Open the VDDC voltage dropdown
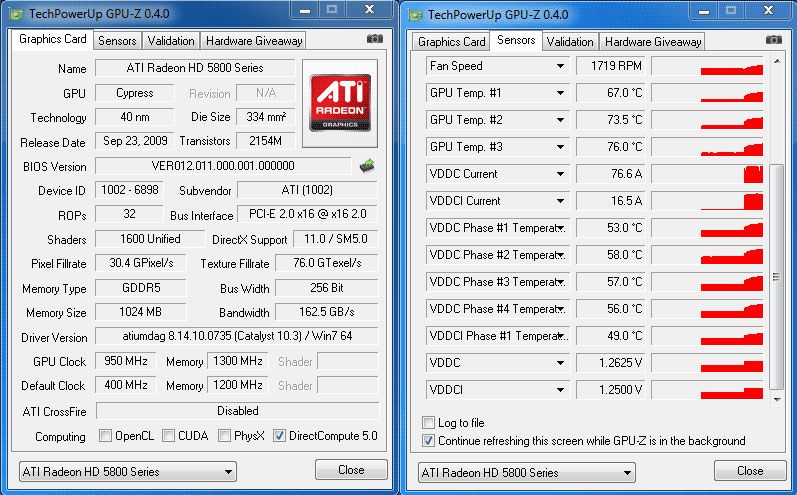797x495 pixels. pos(560,363)
